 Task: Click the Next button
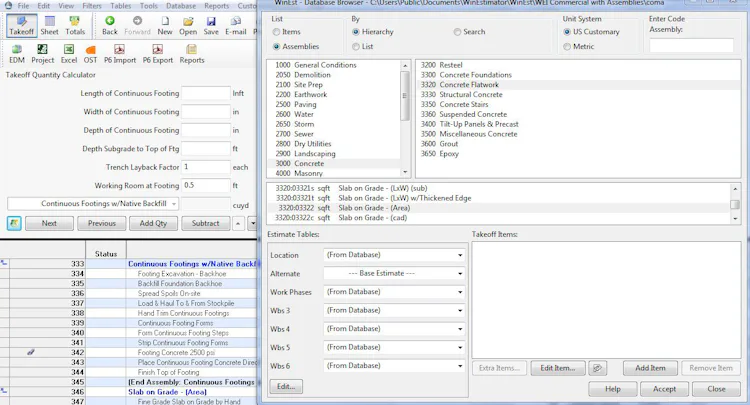coord(49,223)
